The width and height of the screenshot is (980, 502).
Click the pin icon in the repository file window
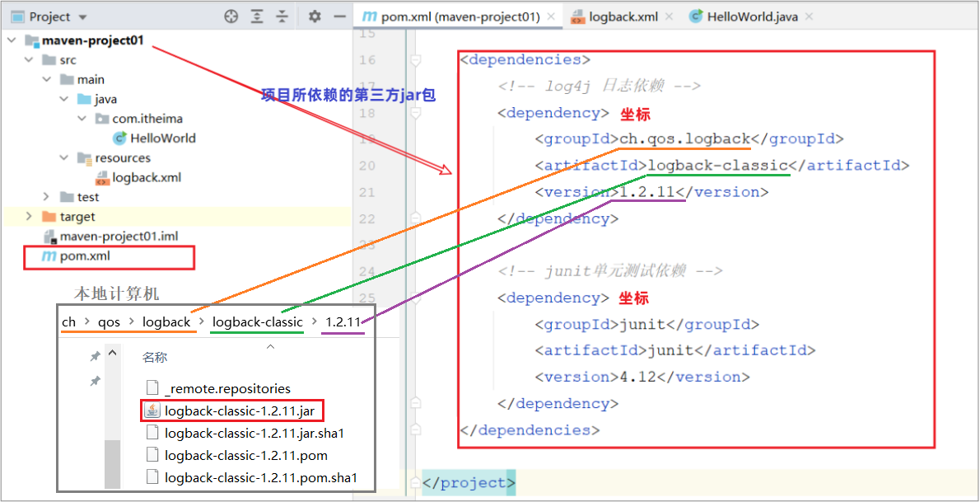tap(96, 356)
